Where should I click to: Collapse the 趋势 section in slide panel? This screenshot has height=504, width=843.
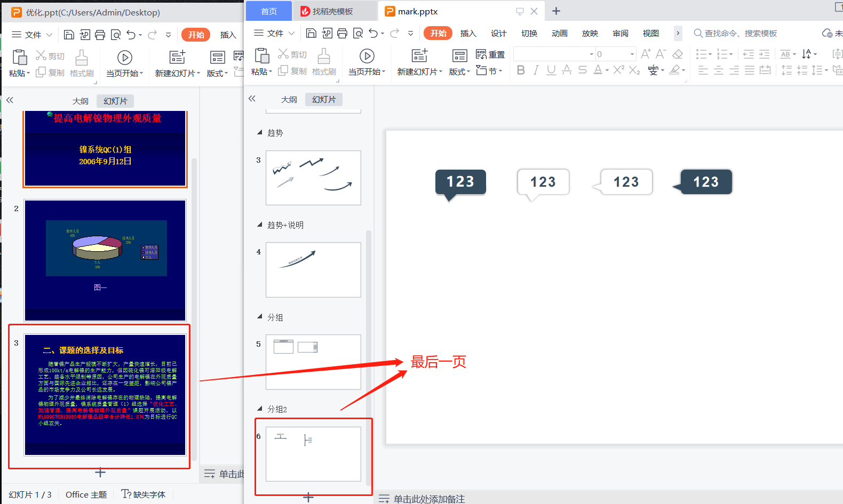click(x=260, y=132)
